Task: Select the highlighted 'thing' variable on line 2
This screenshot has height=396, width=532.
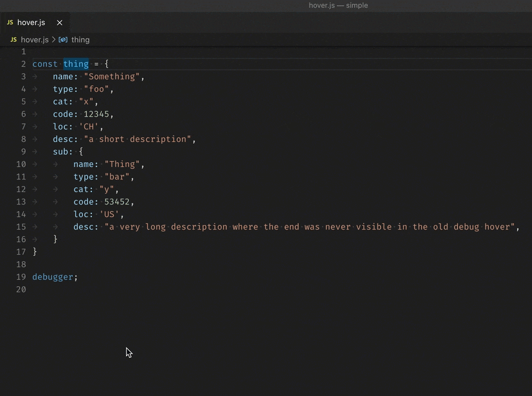Action: pos(76,64)
